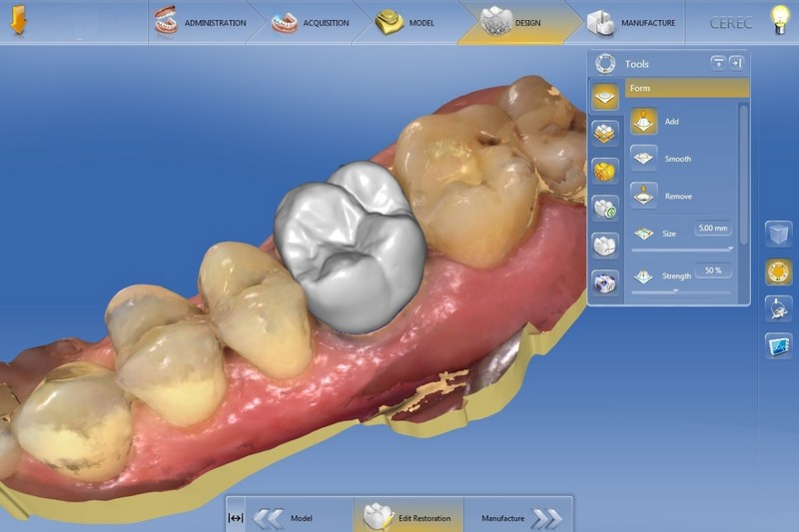Image resolution: width=799 pixels, height=532 pixels.
Task: Open the analysis screen icon in right sidebar
Action: tap(778, 345)
